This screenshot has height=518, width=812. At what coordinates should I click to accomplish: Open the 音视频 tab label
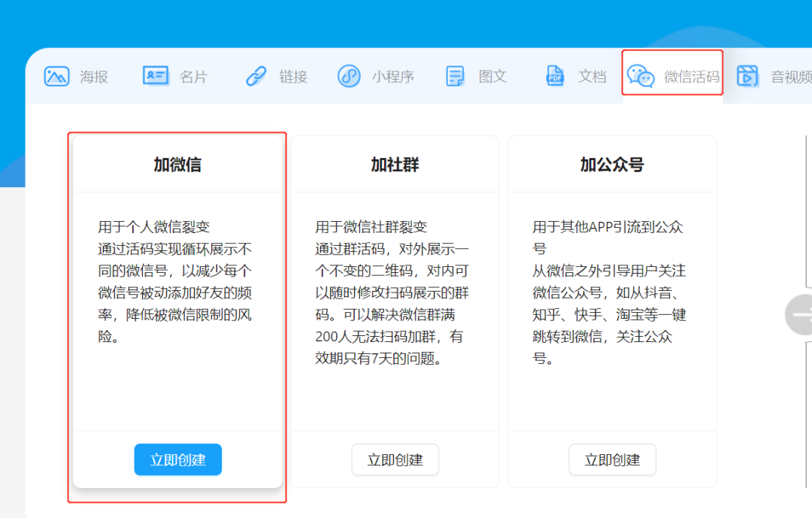pyautogui.click(x=791, y=77)
